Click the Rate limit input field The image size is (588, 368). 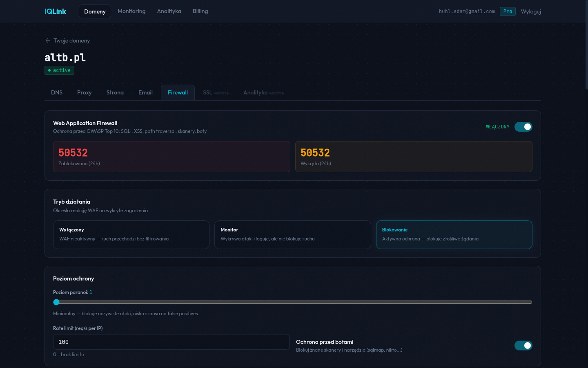[171, 342]
